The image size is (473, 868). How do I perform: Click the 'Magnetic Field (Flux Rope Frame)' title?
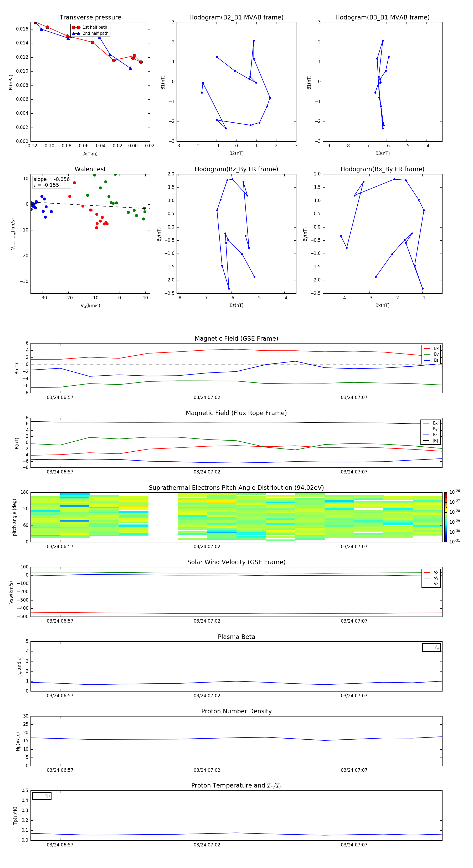coord(236,413)
